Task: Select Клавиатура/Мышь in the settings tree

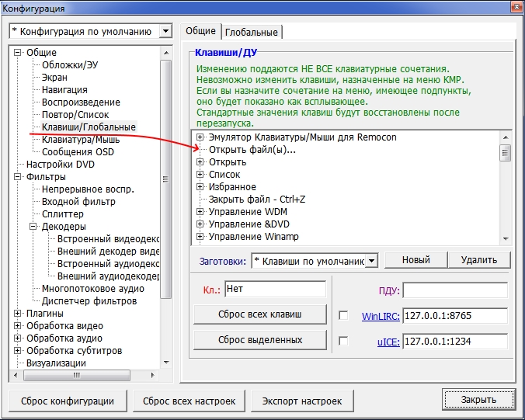Action: click(80, 140)
